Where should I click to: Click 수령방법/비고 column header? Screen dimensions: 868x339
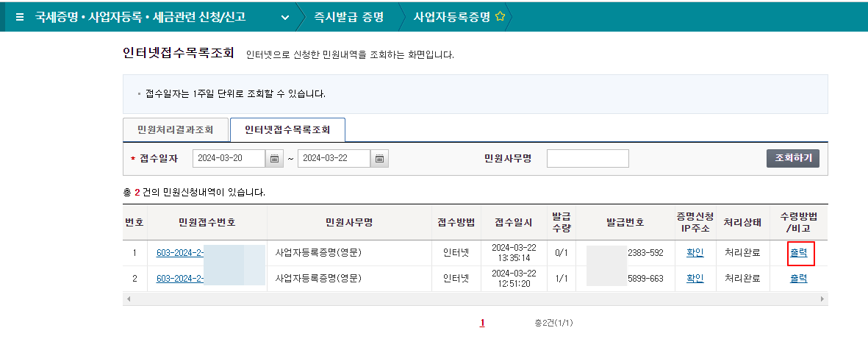click(798, 222)
